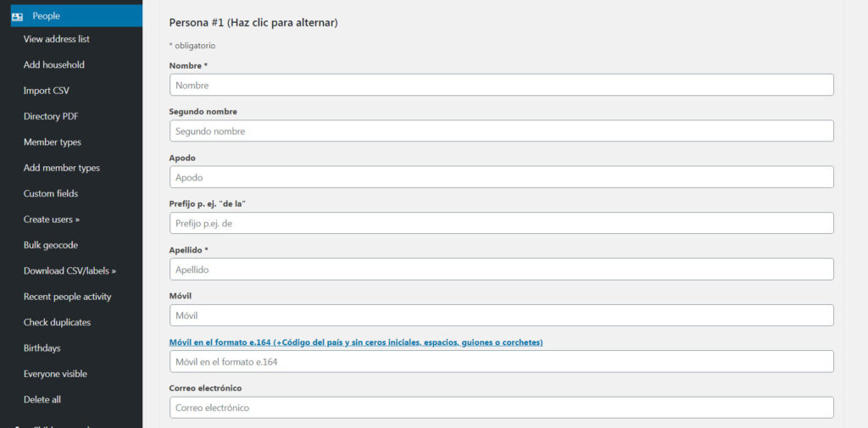The image size is (868, 428).
Task: Open Download CSV/labels » item
Action: tap(70, 271)
